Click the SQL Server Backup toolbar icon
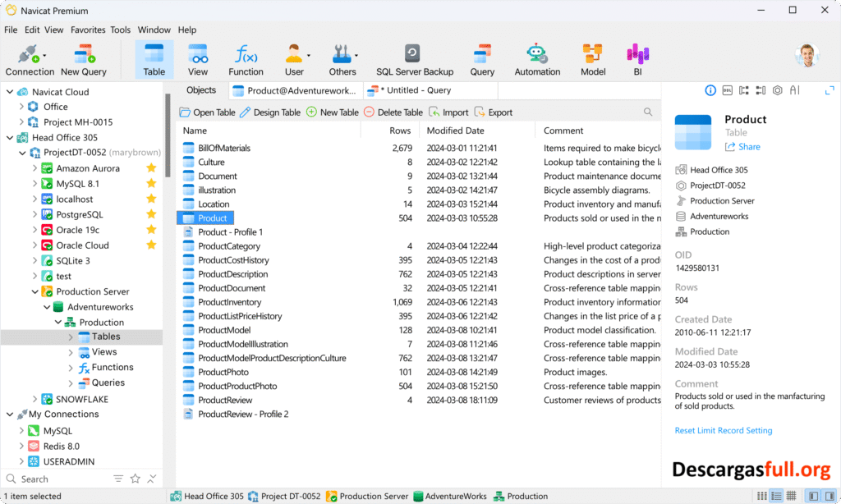Viewport: 841px width, 504px height. (x=414, y=57)
